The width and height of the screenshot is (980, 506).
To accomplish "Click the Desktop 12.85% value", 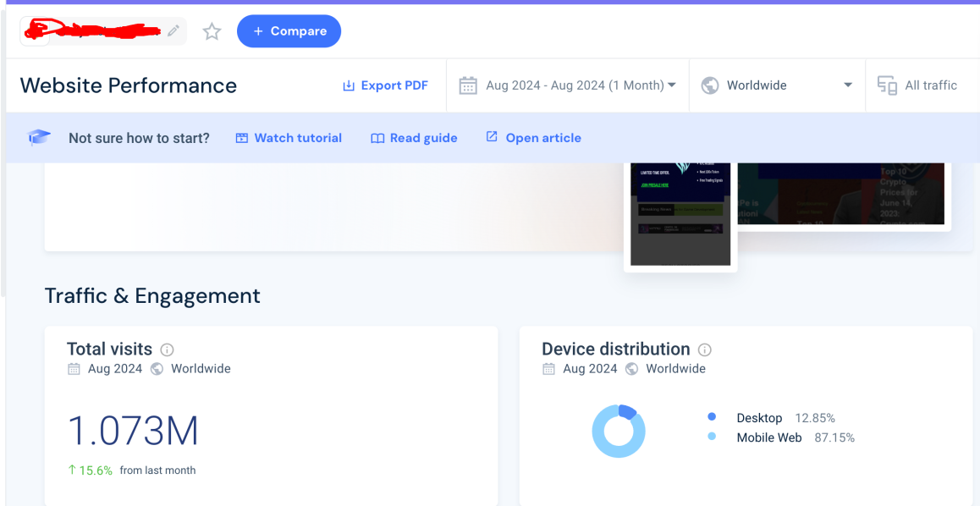I will click(815, 418).
